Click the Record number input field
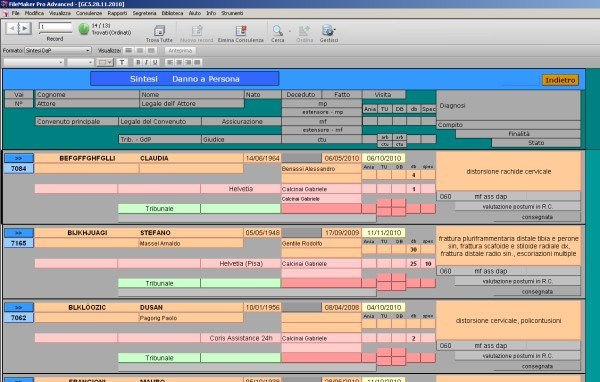 [x=55, y=27]
